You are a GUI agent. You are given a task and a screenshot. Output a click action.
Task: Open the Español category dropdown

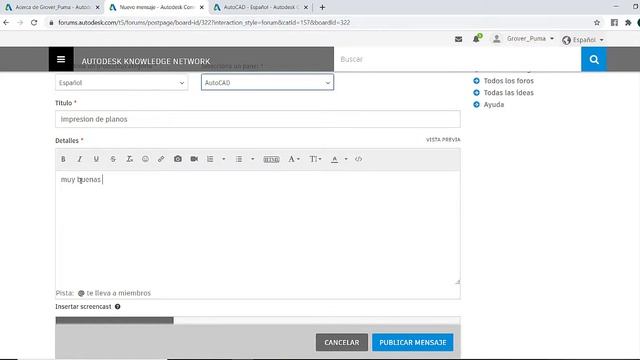[x=122, y=83]
